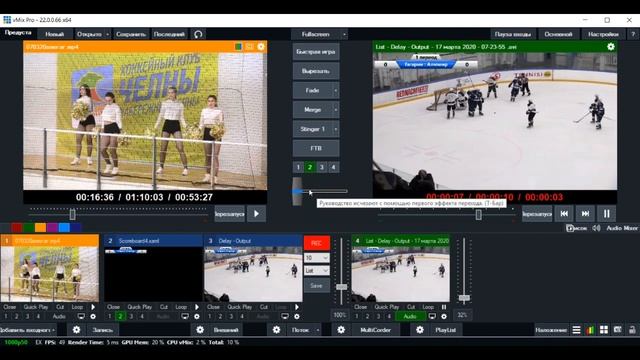Expand the Поток stream dropdown arrow

tap(318, 330)
